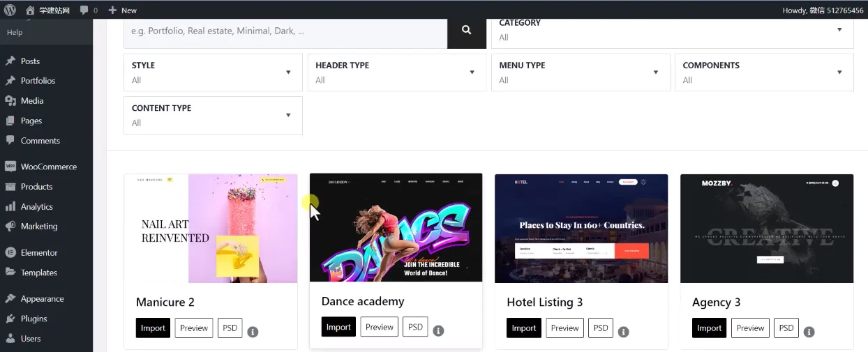Screen dimensions: 868x352
Task: Click info icon for Agency 3
Action: (x=809, y=332)
